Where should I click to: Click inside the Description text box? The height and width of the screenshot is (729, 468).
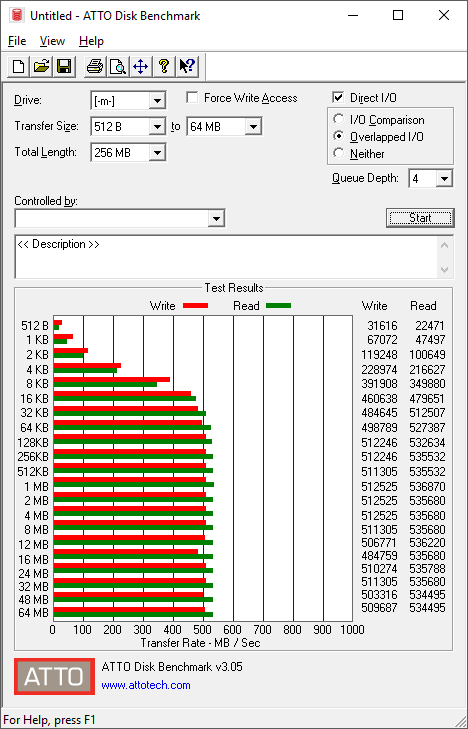227,257
